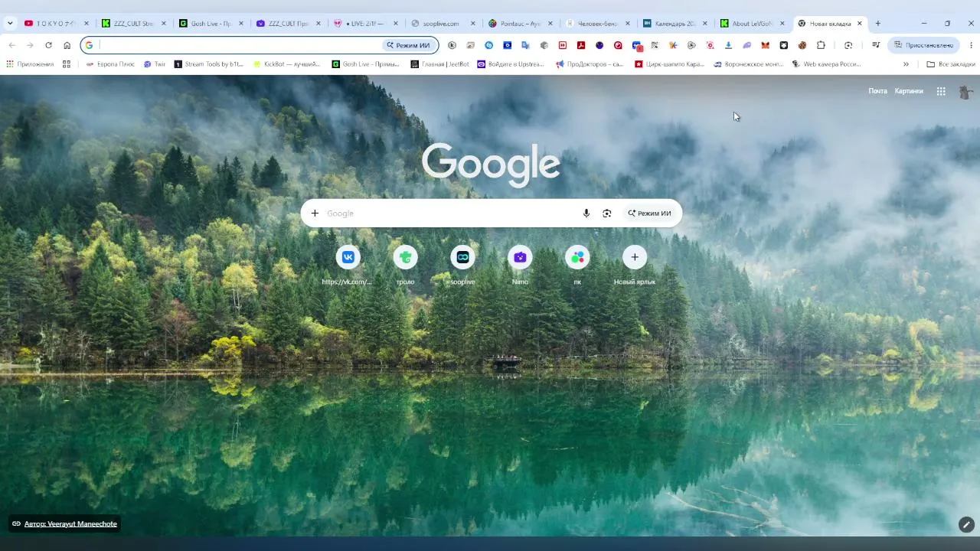Open the ПроДокторов bookmark
The width and height of the screenshot is (980, 551).
[590, 64]
